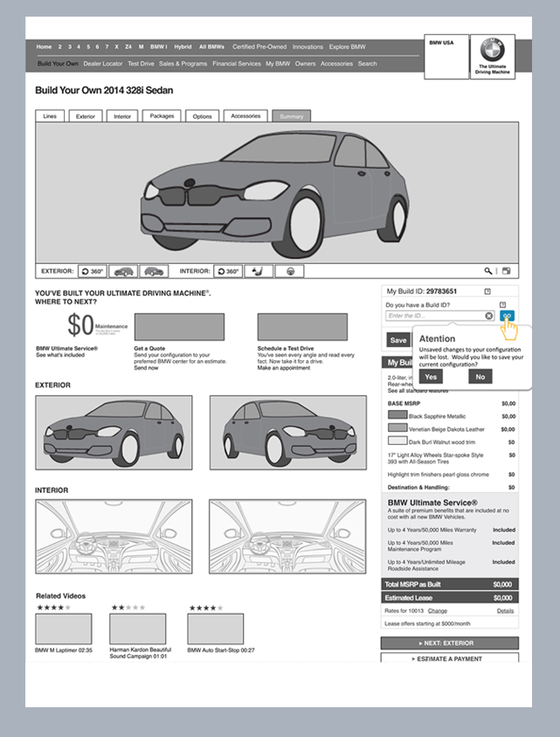Open the Accessories tab

[x=245, y=116]
